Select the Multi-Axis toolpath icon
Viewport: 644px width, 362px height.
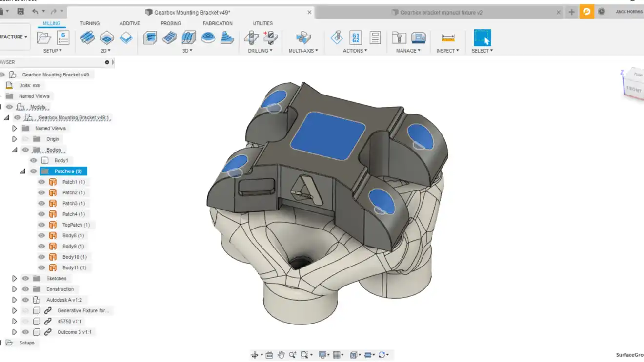click(303, 38)
